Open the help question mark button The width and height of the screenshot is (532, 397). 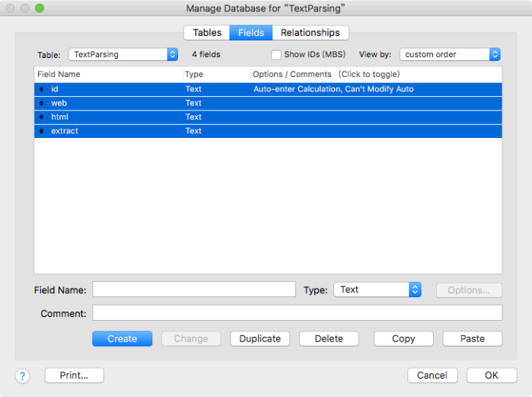point(22,376)
